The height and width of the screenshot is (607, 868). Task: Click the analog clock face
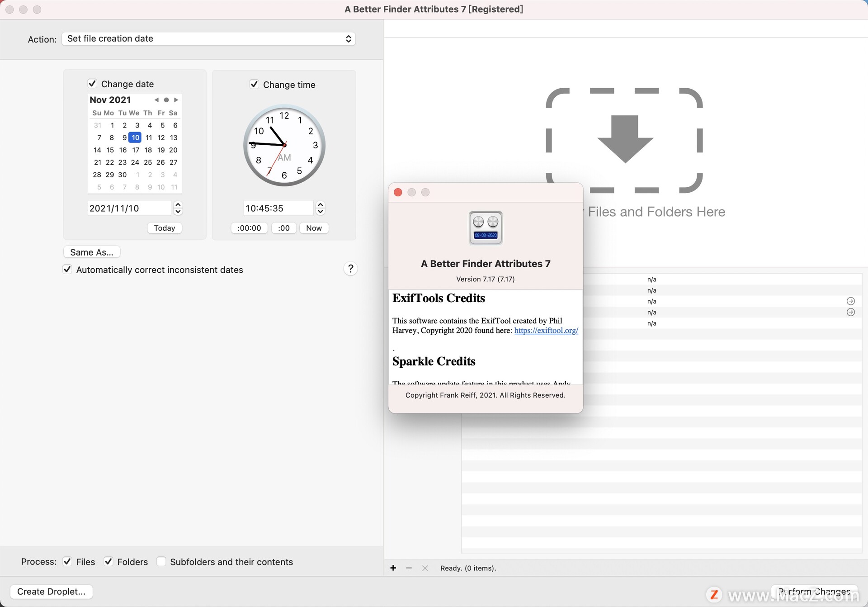tap(284, 145)
